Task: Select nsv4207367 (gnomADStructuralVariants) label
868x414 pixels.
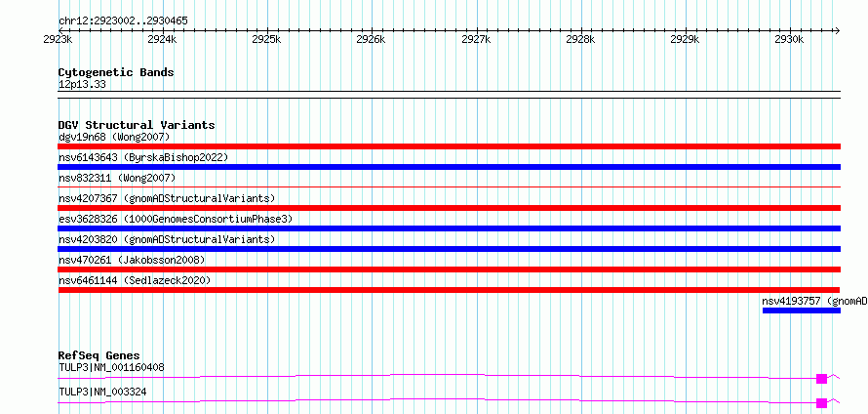Action: [167, 198]
